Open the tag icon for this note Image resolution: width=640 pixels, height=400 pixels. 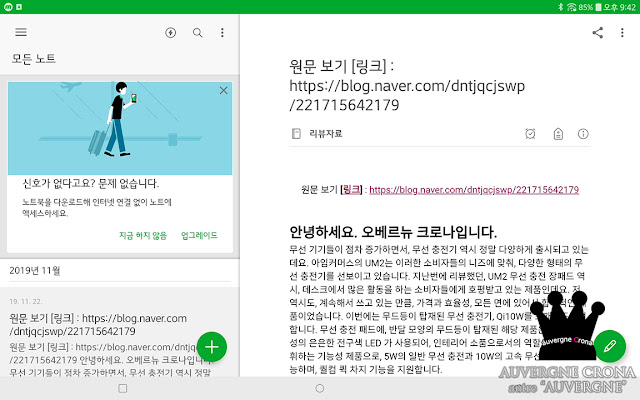pyautogui.click(x=558, y=133)
